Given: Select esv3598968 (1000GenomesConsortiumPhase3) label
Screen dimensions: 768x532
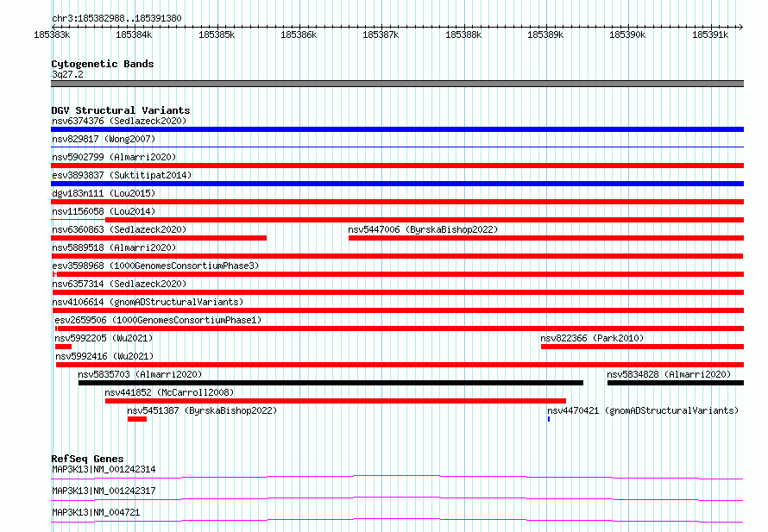Looking at the screenshot, I should 155,266.
